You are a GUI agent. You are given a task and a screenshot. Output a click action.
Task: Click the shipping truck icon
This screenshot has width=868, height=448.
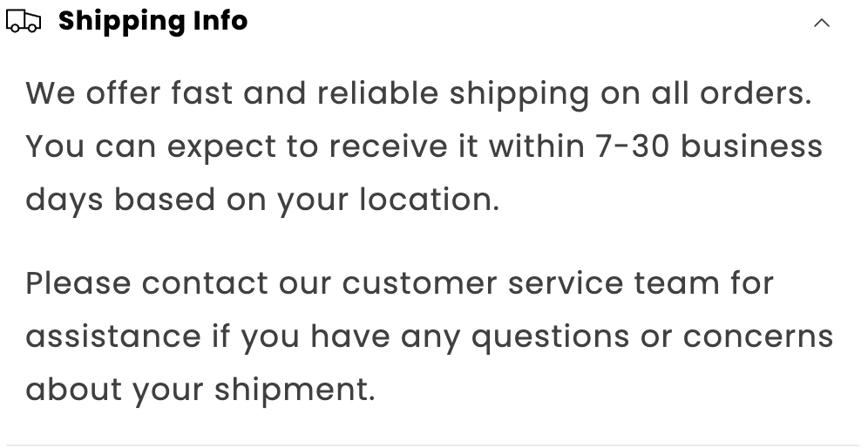(x=24, y=22)
